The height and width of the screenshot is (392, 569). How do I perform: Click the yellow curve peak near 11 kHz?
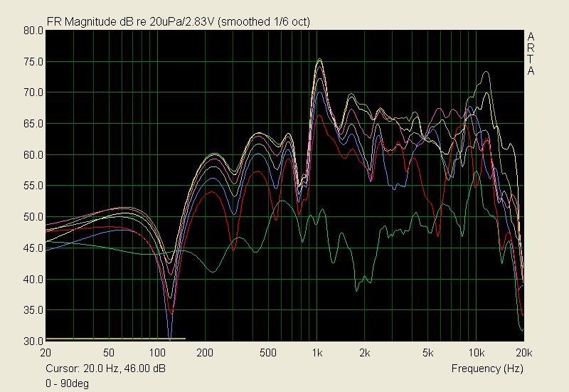click(x=486, y=72)
